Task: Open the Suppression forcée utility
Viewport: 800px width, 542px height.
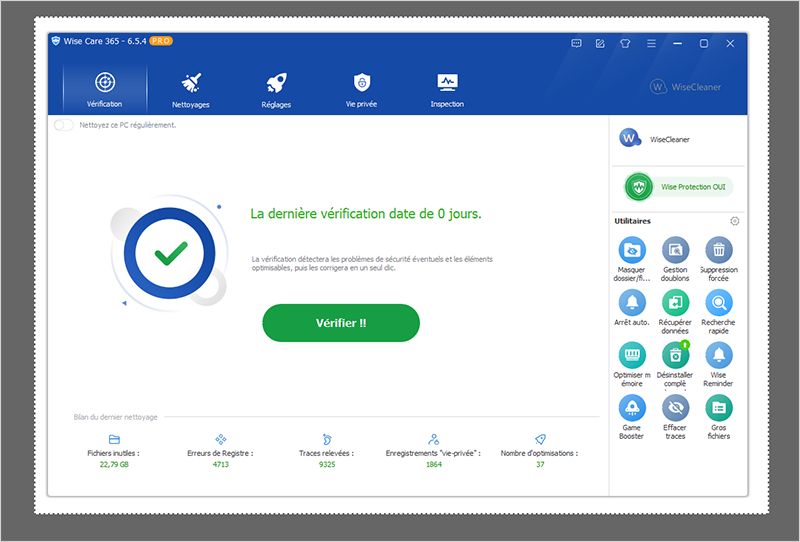Action: (x=718, y=259)
